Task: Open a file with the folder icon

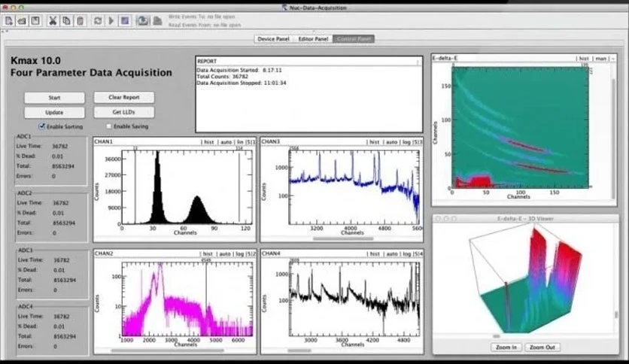Action: [x=22, y=21]
